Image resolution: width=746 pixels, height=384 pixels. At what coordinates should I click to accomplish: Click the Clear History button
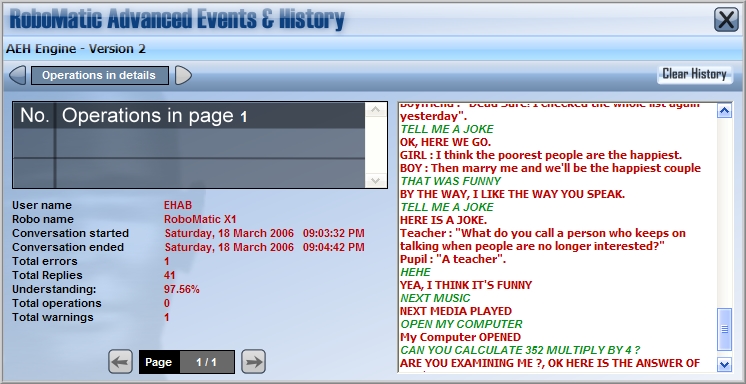click(x=694, y=74)
